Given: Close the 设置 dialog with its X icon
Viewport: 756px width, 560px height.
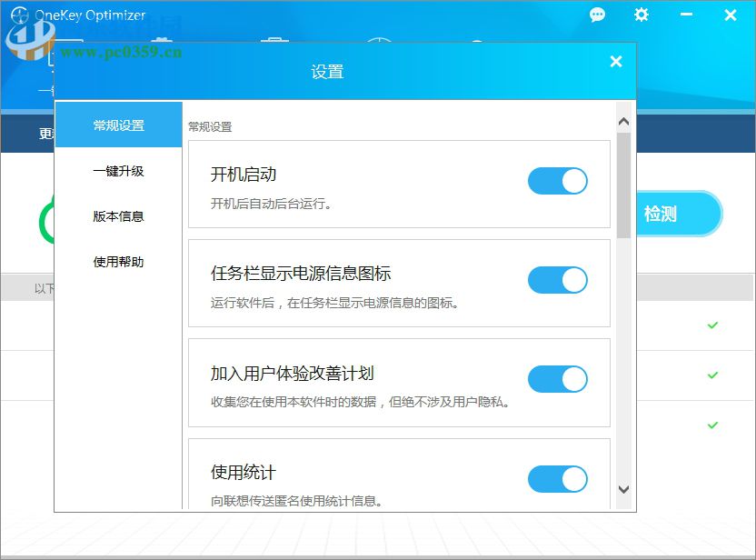Looking at the screenshot, I should point(616,62).
